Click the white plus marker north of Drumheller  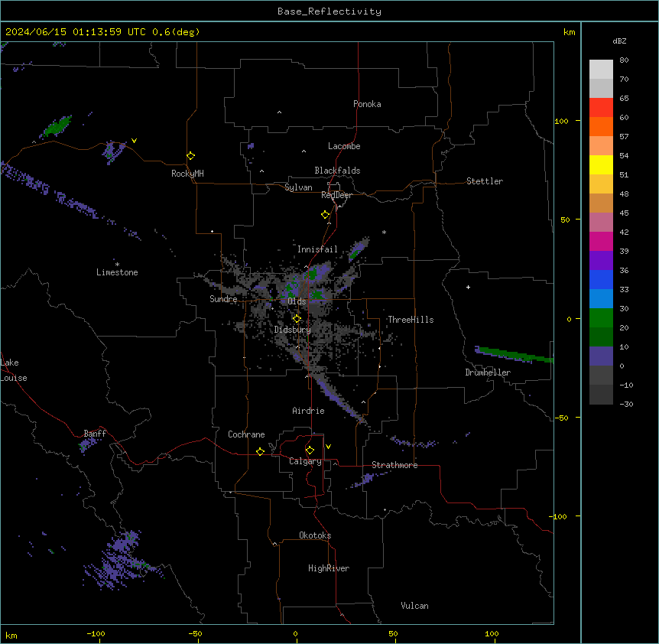[x=468, y=287]
